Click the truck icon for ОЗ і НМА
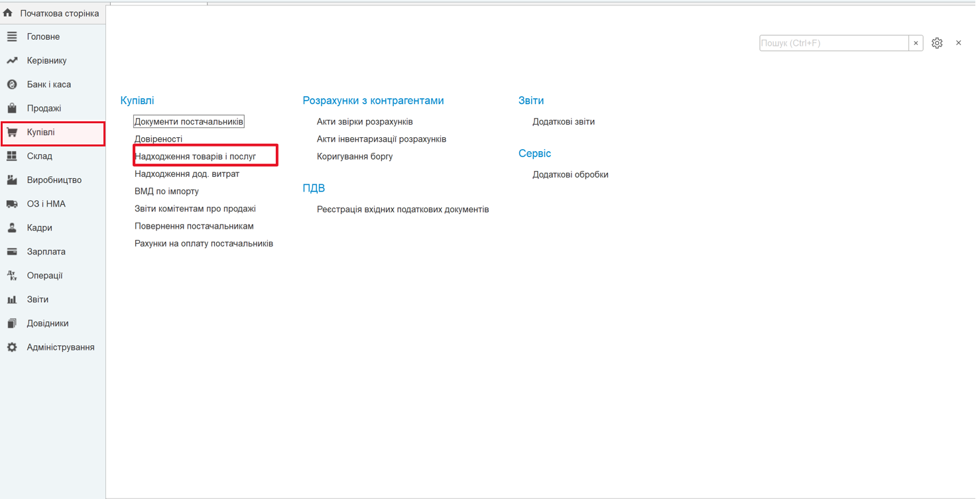Image resolution: width=980 pixels, height=499 pixels. click(x=12, y=204)
